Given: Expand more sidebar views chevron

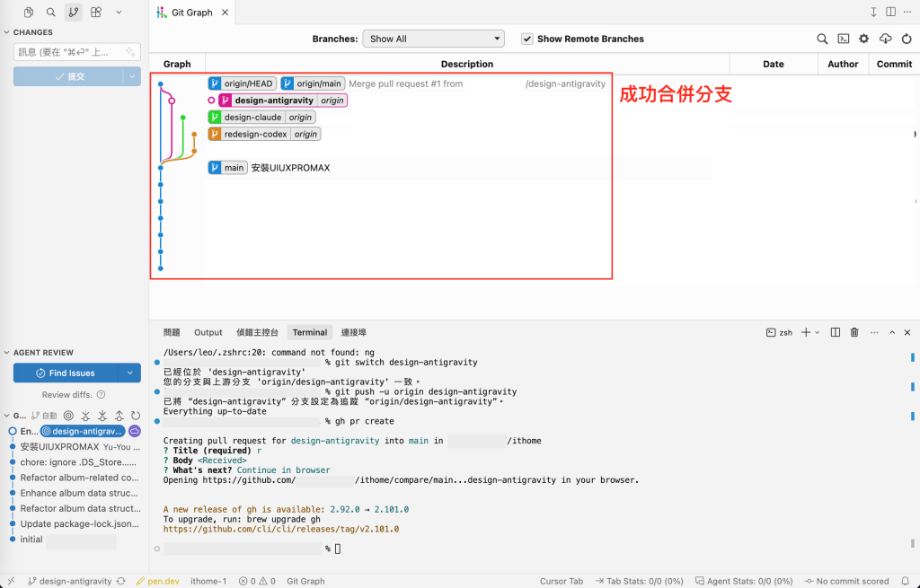Looking at the screenshot, I should click(x=119, y=12).
